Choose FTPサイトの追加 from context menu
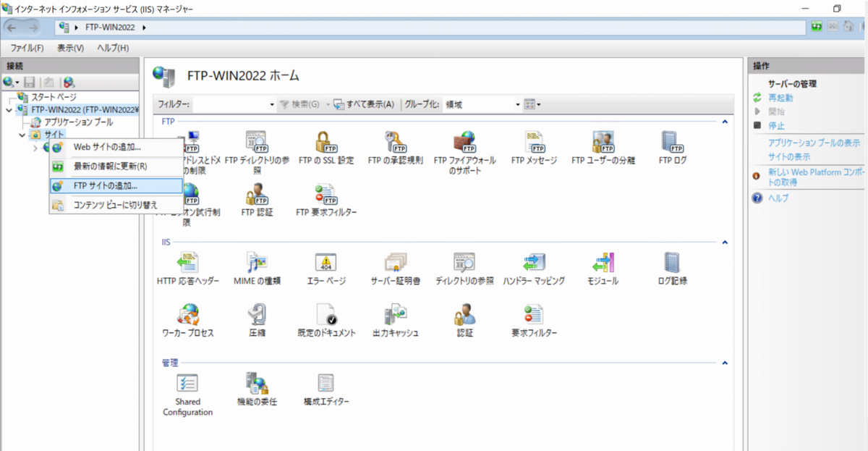The image size is (868, 451). pyautogui.click(x=116, y=186)
